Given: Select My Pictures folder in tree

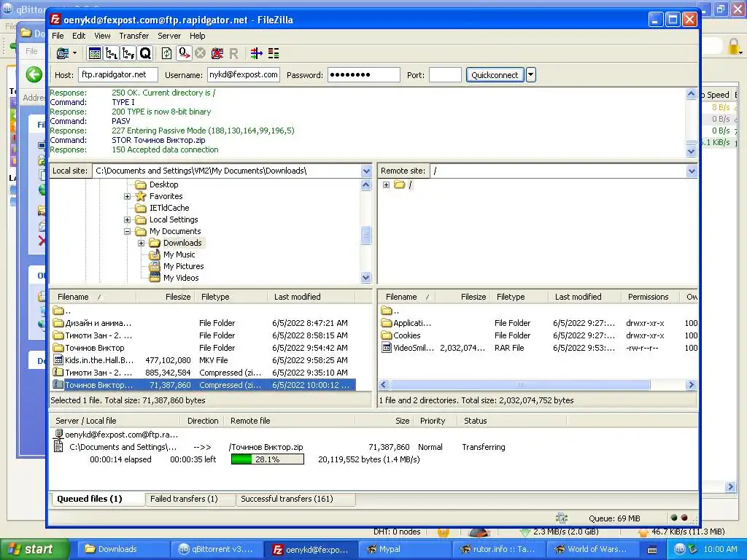Looking at the screenshot, I should pyautogui.click(x=183, y=266).
